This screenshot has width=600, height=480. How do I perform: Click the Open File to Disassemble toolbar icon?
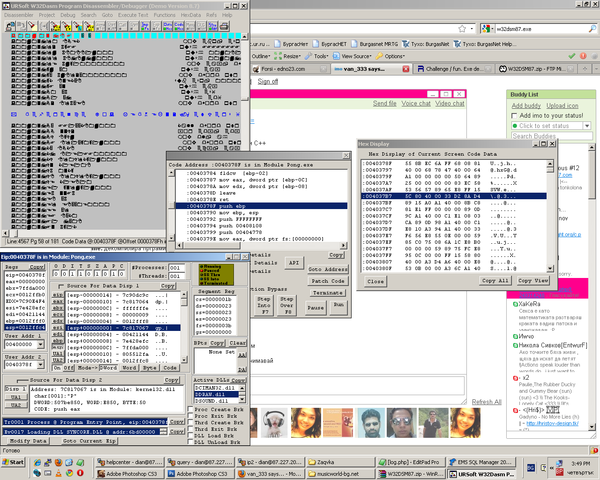pyautogui.click(x=10, y=26)
